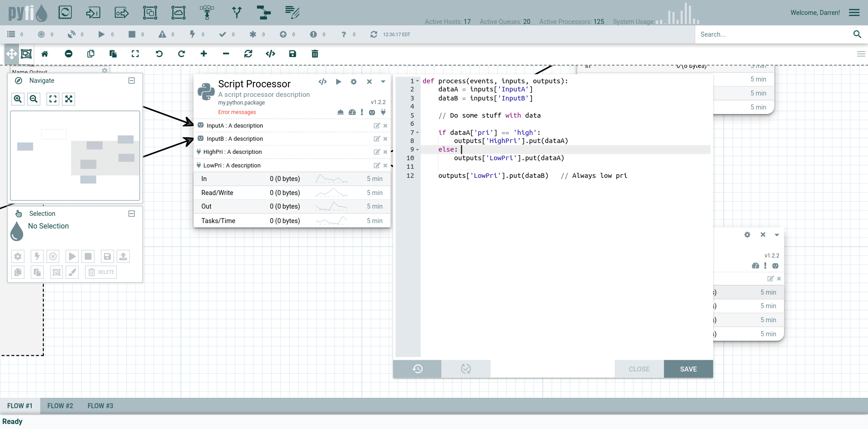
Task: Remove the LowPri port
Action: coord(385,166)
